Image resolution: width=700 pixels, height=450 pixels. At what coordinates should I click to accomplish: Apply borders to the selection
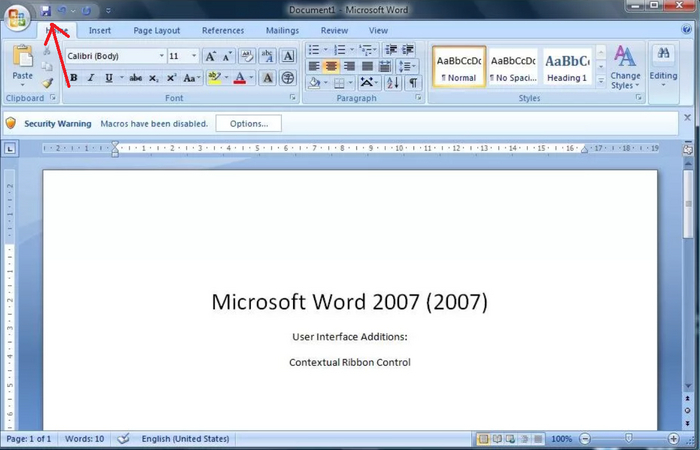point(339,83)
